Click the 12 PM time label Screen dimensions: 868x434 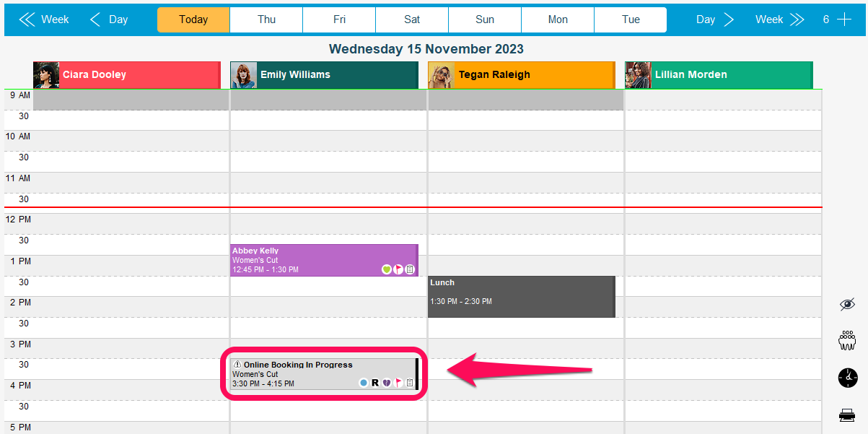(x=19, y=219)
